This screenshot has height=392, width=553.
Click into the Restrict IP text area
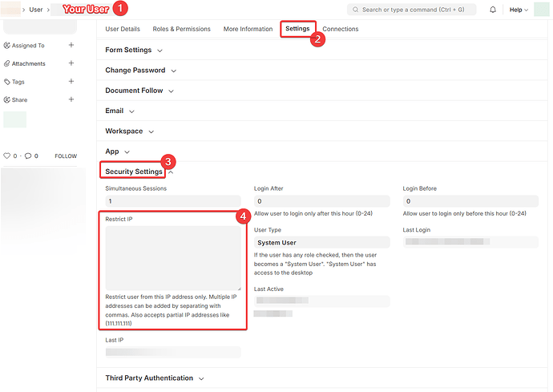pyautogui.click(x=173, y=257)
